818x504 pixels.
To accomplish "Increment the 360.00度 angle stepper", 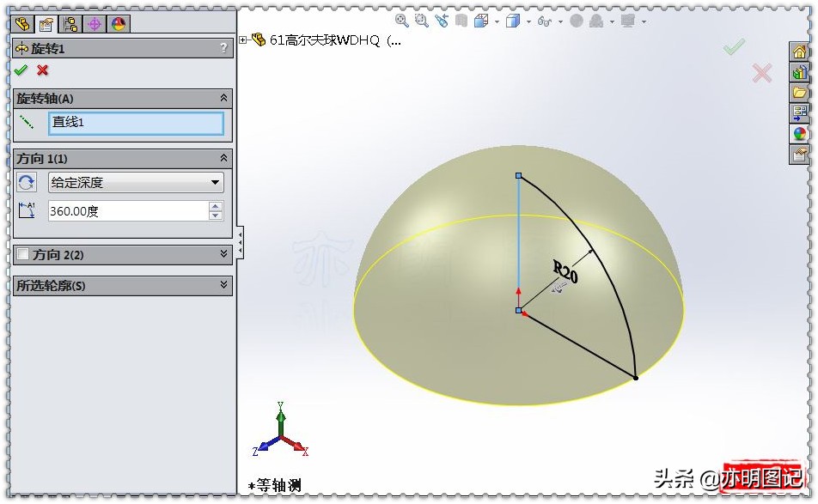I will click(x=217, y=205).
